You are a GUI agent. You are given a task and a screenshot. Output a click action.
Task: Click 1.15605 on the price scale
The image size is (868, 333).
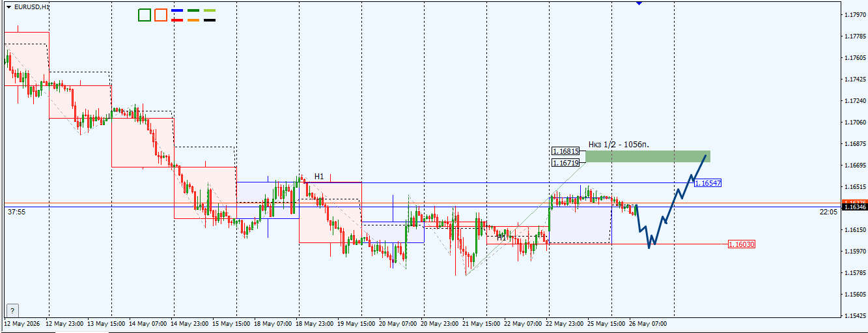(x=854, y=295)
